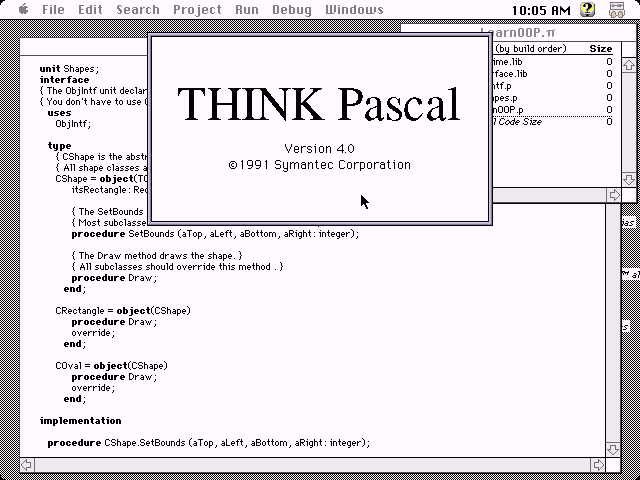Select the file row ending in 'pes.p'
Screen dimensions: 640x480
[554, 98]
